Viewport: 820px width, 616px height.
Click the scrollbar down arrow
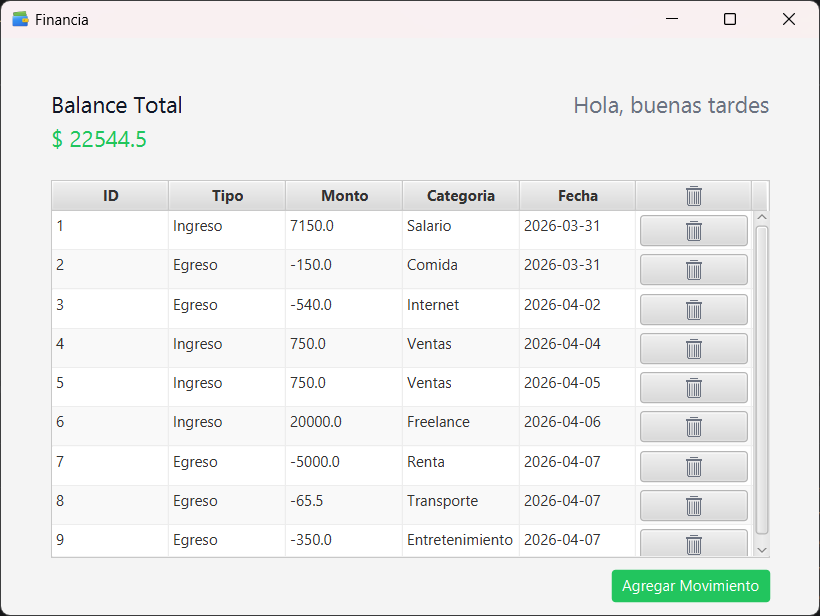coord(761,549)
